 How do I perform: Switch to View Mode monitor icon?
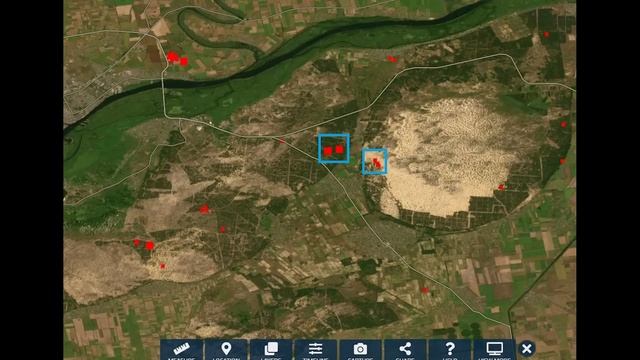click(x=495, y=350)
